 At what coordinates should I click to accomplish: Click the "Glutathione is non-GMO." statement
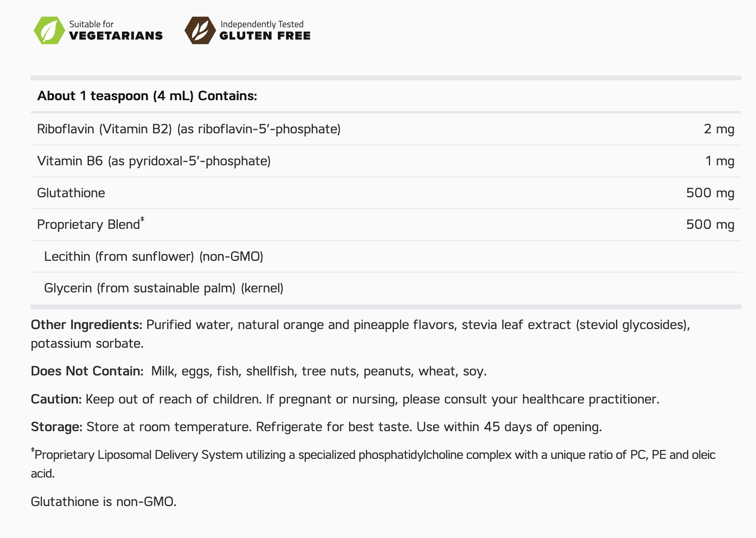(104, 502)
